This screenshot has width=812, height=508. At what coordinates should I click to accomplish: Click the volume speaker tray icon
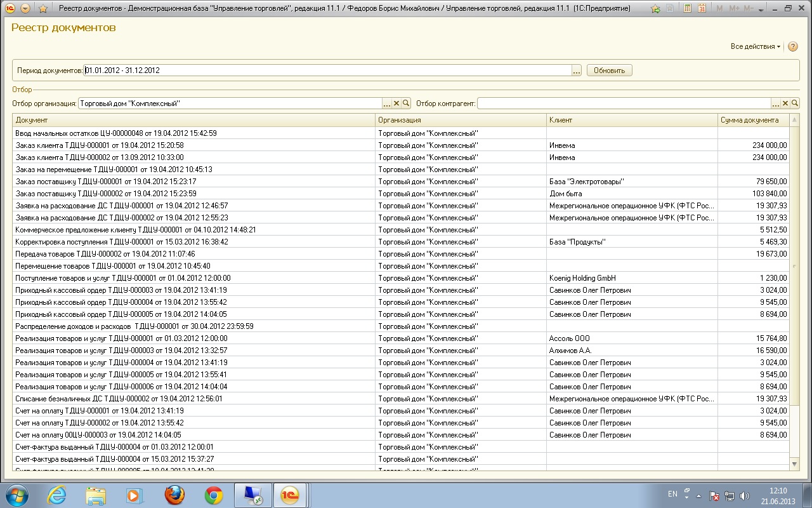click(744, 495)
